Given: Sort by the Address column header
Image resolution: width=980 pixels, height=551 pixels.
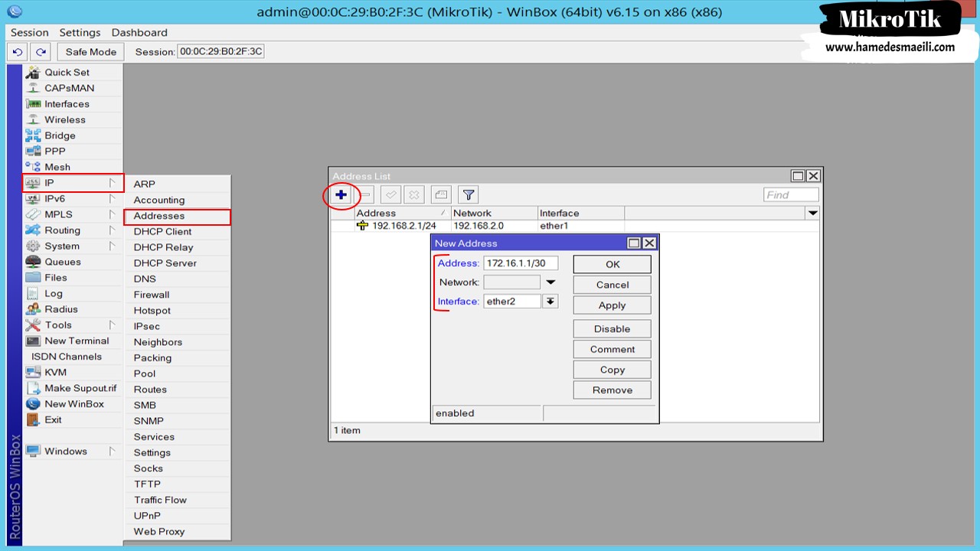Looking at the screenshot, I should pos(402,213).
